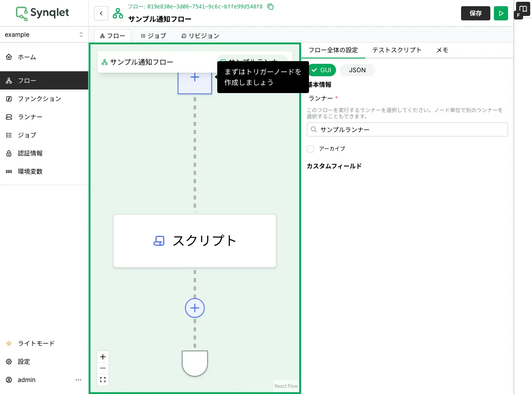Open フロー全体の設定 tab
This screenshot has height=394, width=532.
(333, 50)
